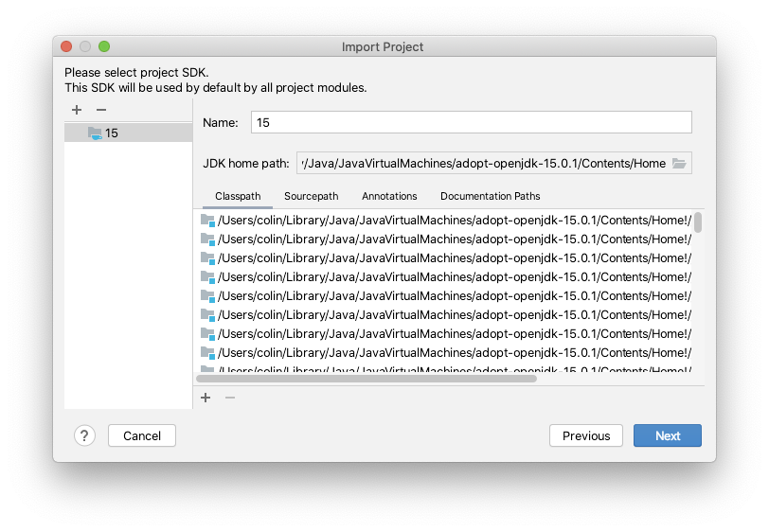Screen dimensions: 769x532
Task: Cancel the Import Project dialog
Action: [142, 435]
